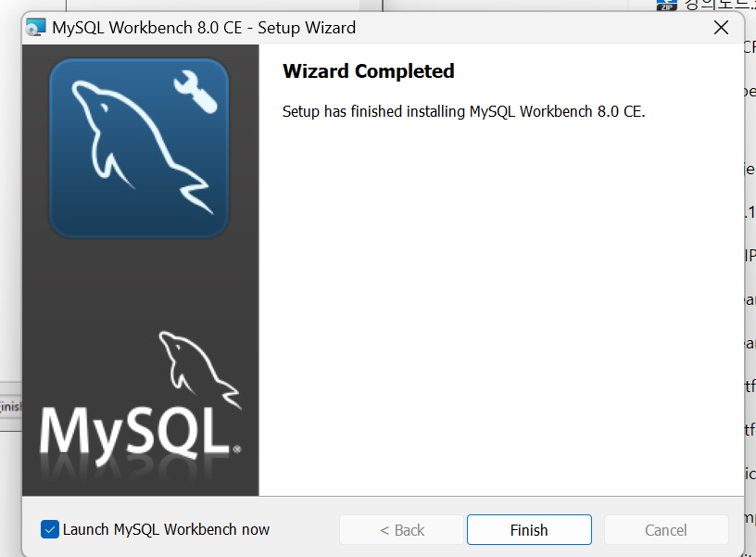
Task: Click the Cancel button
Action: tap(665, 529)
